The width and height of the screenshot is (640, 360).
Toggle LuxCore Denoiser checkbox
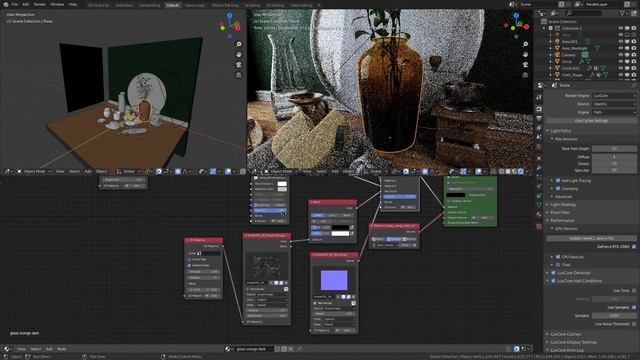553,273
